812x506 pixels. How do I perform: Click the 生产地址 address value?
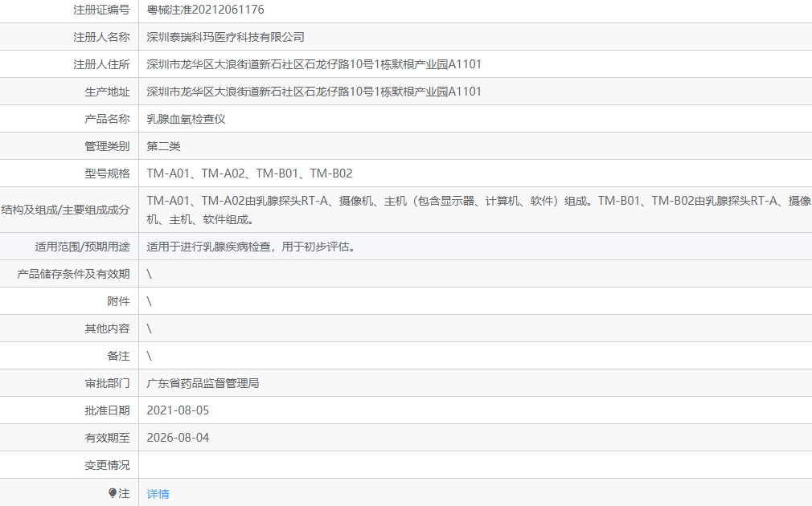click(314, 92)
